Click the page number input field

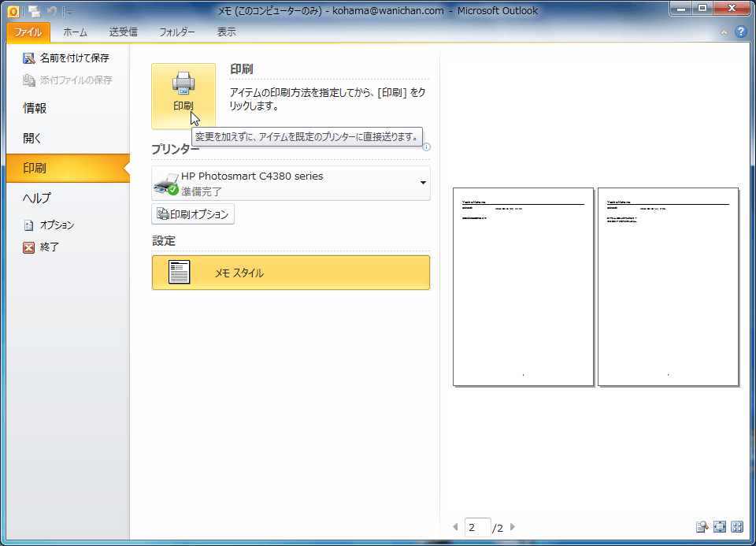click(x=477, y=527)
